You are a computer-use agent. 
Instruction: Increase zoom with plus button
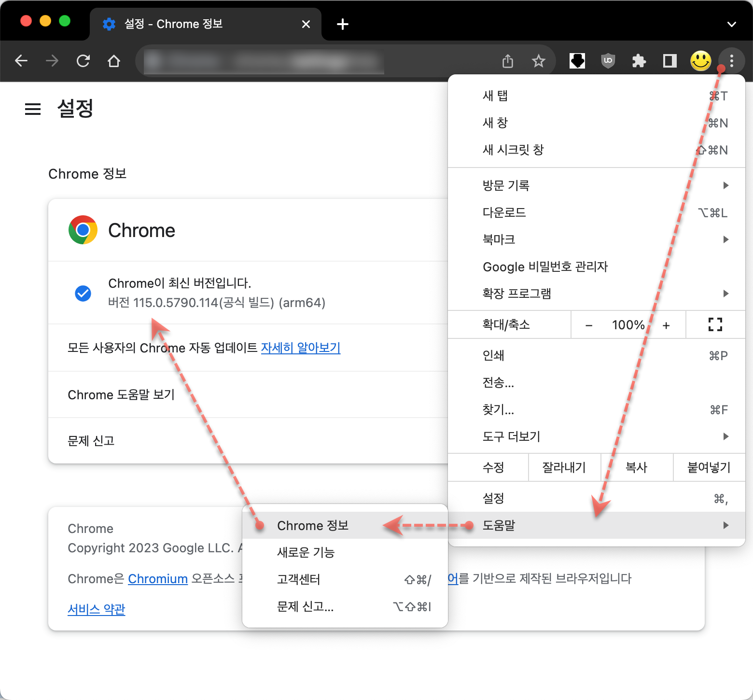pos(666,325)
